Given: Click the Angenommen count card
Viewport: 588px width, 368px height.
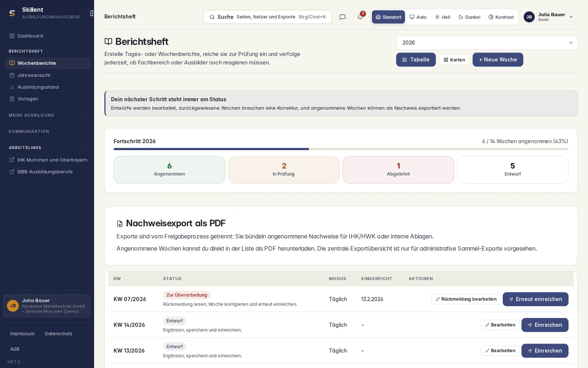Looking at the screenshot, I should coord(169,170).
